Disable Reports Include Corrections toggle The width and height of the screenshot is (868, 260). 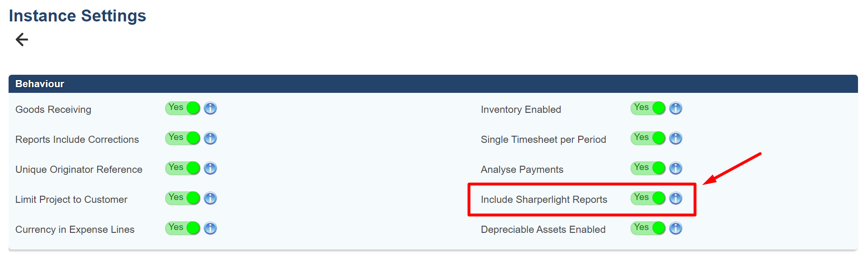[x=183, y=139]
